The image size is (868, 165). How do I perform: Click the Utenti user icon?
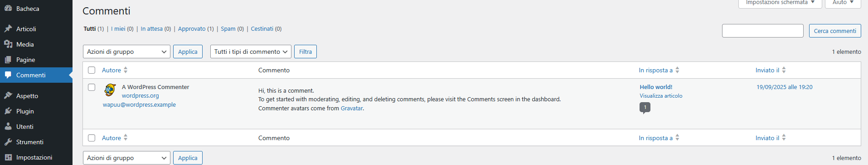8,127
